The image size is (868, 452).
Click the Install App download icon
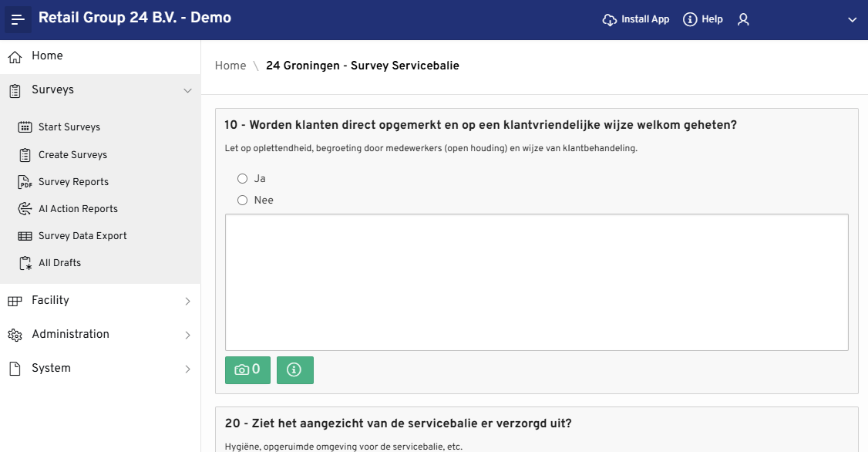click(x=610, y=19)
